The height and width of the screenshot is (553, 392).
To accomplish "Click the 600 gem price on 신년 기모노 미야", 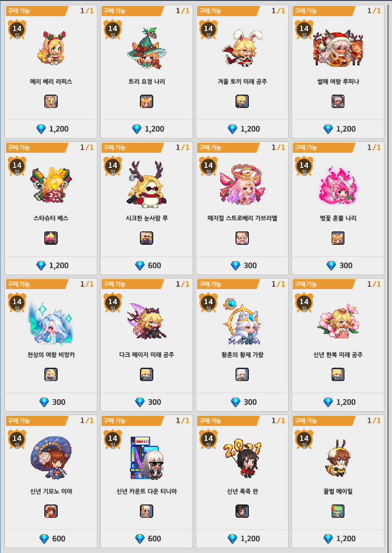I will [x=53, y=539].
